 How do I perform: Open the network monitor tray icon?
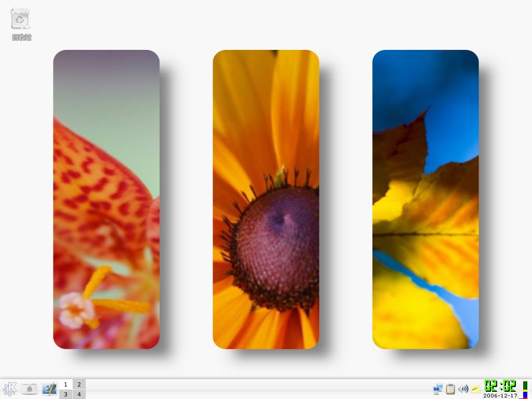pyautogui.click(x=437, y=389)
